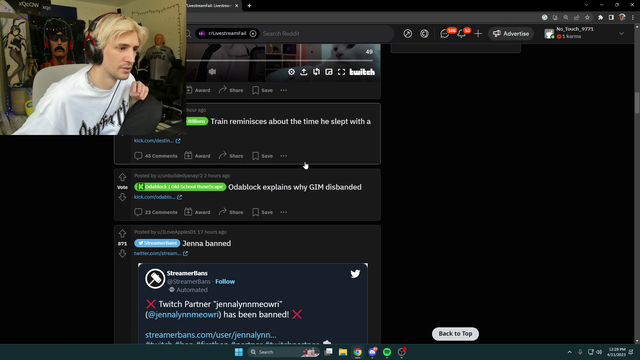640x360 pixels.
Task: Downvote the Odablock GIM post
Action: coord(122,198)
